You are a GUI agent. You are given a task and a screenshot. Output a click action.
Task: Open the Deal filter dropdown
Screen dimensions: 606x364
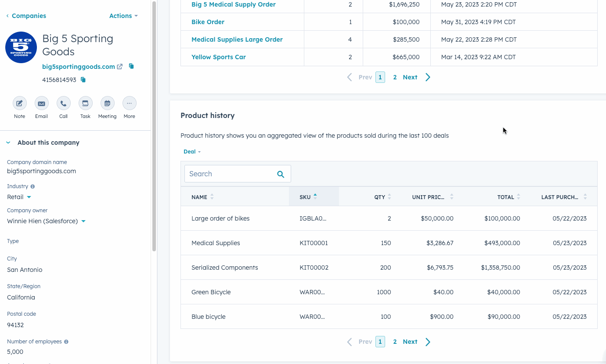pyautogui.click(x=192, y=152)
